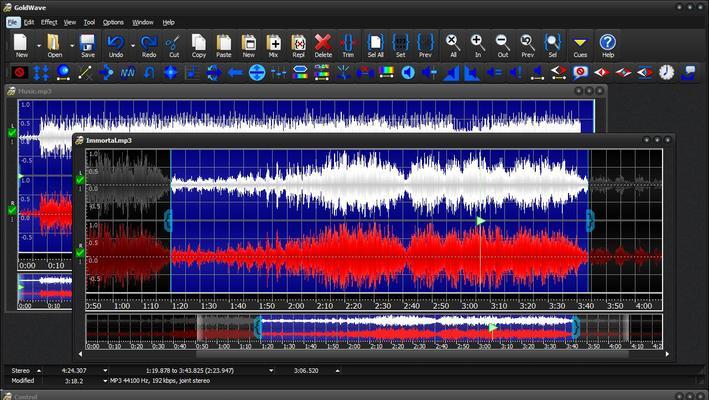Paste into new window via second New icon
The image size is (709, 400).
click(249, 46)
